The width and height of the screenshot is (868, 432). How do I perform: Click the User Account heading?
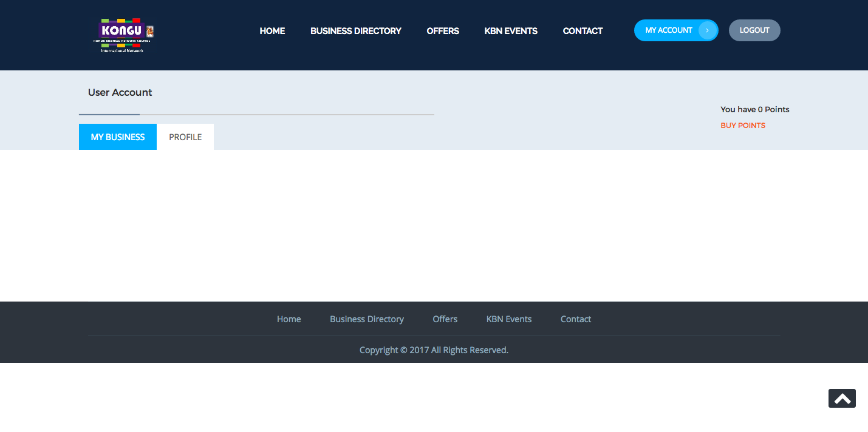click(x=120, y=92)
